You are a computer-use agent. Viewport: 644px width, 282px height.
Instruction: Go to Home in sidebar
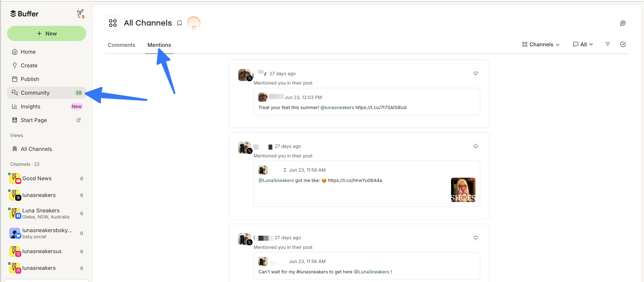point(47,52)
